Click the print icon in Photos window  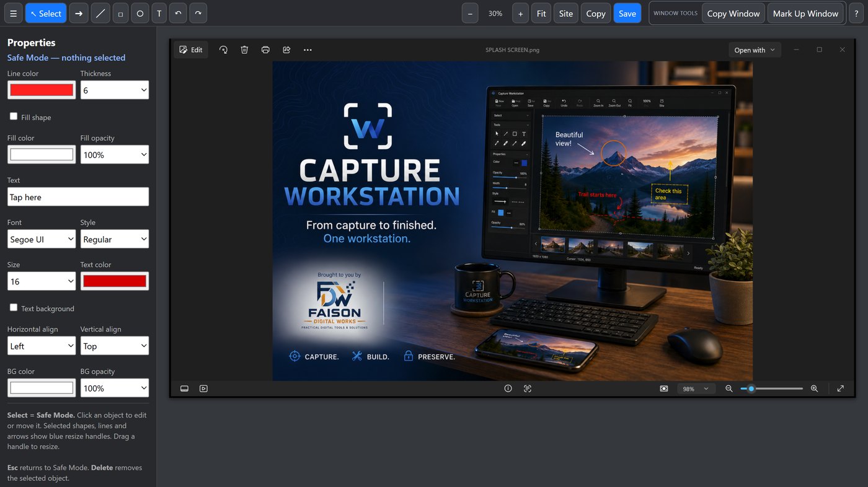point(265,50)
